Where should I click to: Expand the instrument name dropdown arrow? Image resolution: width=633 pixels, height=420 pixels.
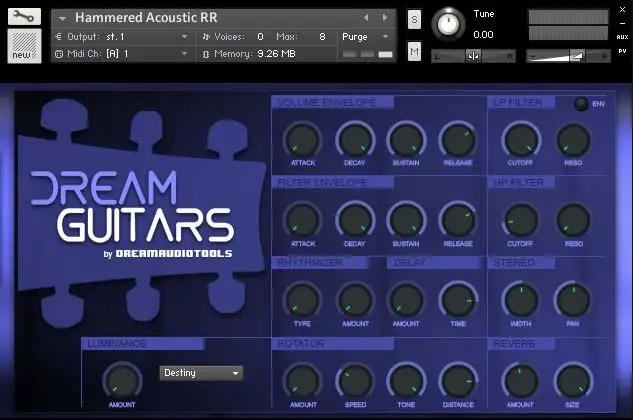point(62,19)
